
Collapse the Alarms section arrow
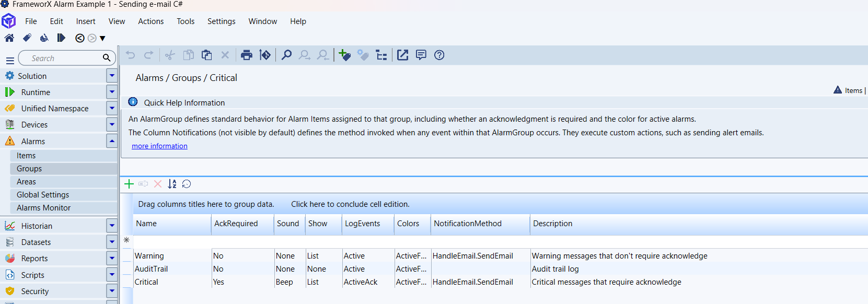[x=112, y=141]
